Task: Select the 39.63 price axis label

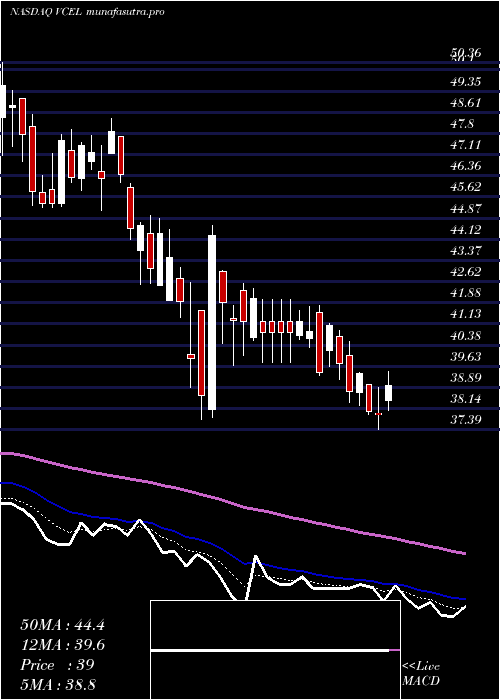Action: coord(466,356)
